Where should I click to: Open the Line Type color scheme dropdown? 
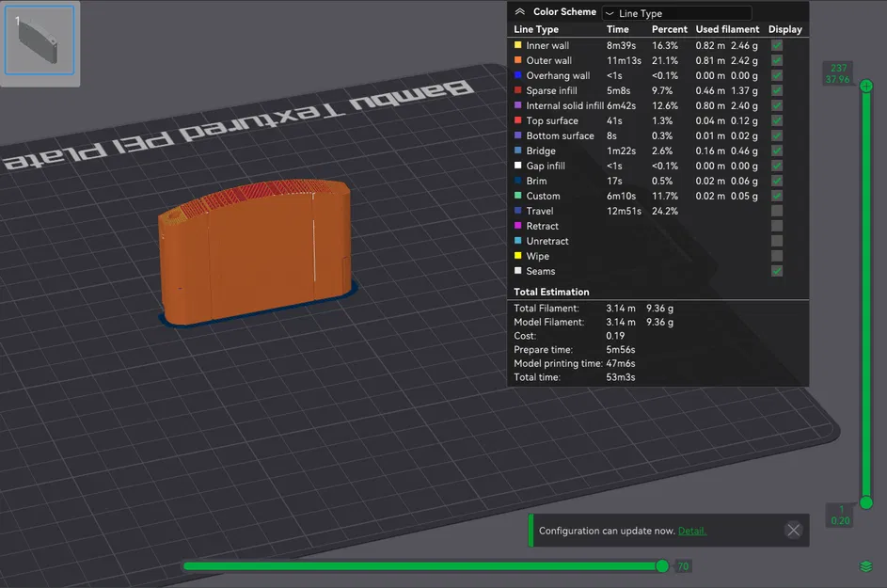[677, 13]
